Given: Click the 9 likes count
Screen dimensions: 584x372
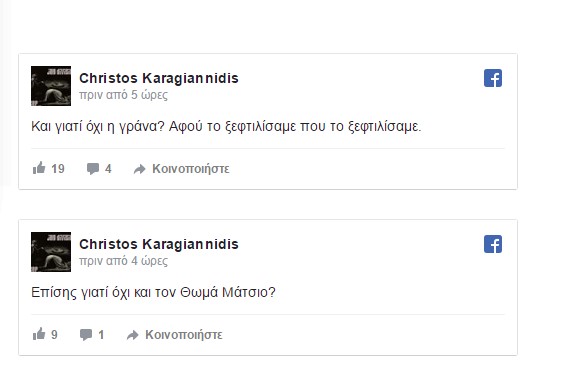Looking at the screenshot, I should click(x=54, y=334).
